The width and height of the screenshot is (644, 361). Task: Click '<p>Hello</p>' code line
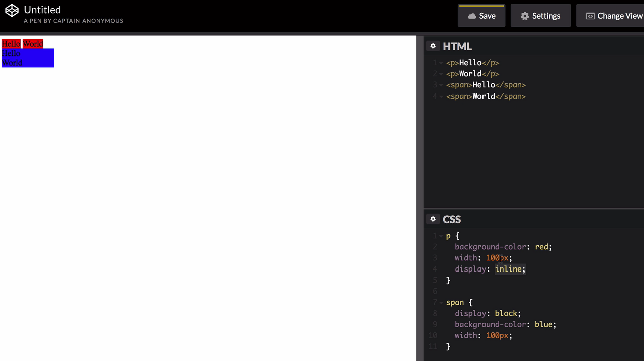[x=472, y=63]
